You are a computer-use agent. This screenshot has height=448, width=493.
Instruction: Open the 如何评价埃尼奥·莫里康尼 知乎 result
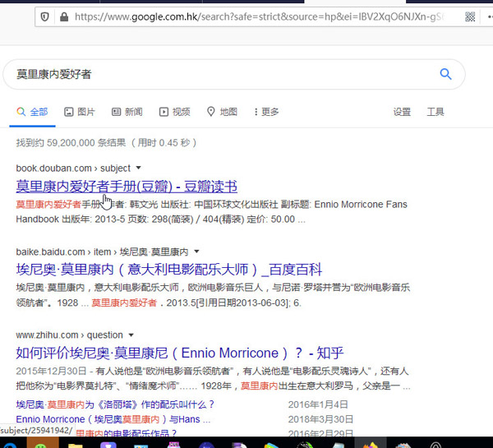(x=180, y=353)
